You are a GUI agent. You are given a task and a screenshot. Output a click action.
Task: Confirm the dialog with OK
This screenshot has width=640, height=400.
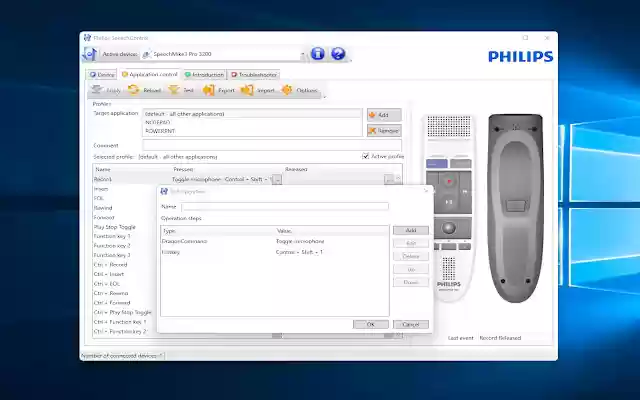click(371, 324)
